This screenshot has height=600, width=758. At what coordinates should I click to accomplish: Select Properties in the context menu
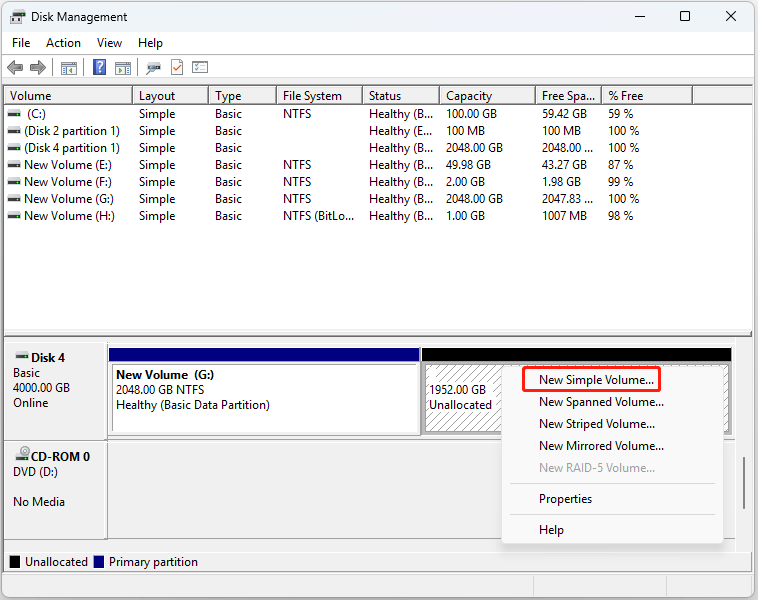(x=565, y=499)
